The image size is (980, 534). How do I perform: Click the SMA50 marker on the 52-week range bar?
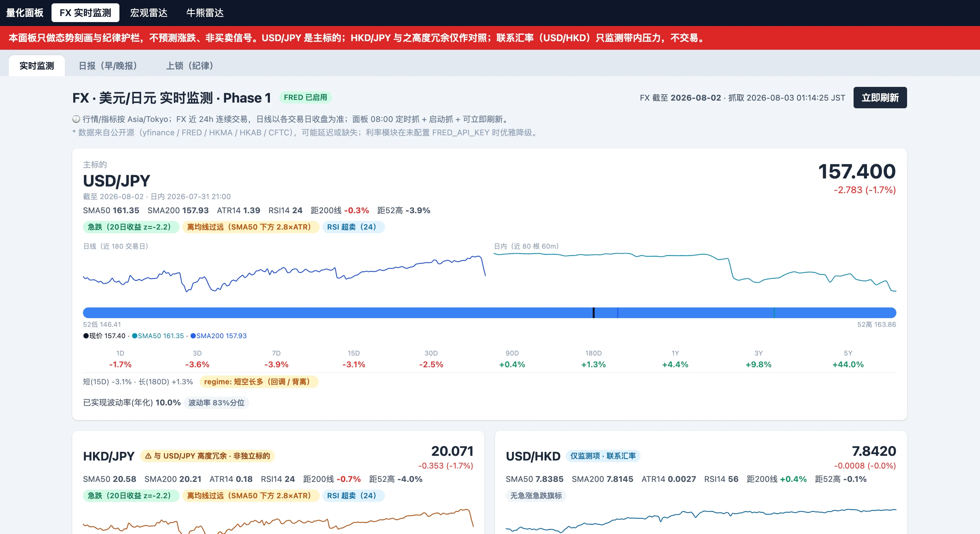pos(774,313)
